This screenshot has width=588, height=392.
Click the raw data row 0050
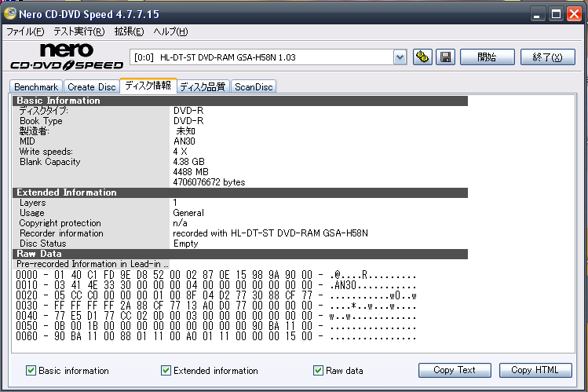216,326
